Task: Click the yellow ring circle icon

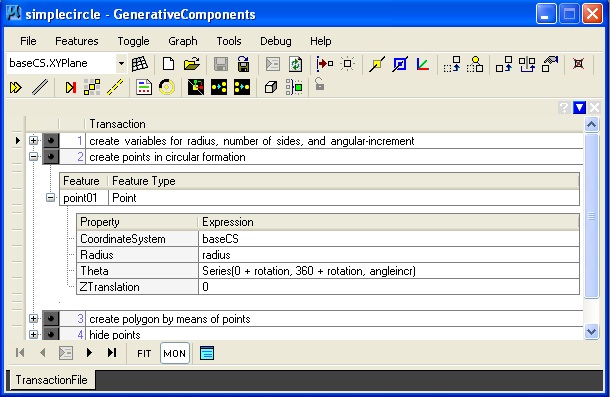Action: pyautogui.click(x=167, y=87)
